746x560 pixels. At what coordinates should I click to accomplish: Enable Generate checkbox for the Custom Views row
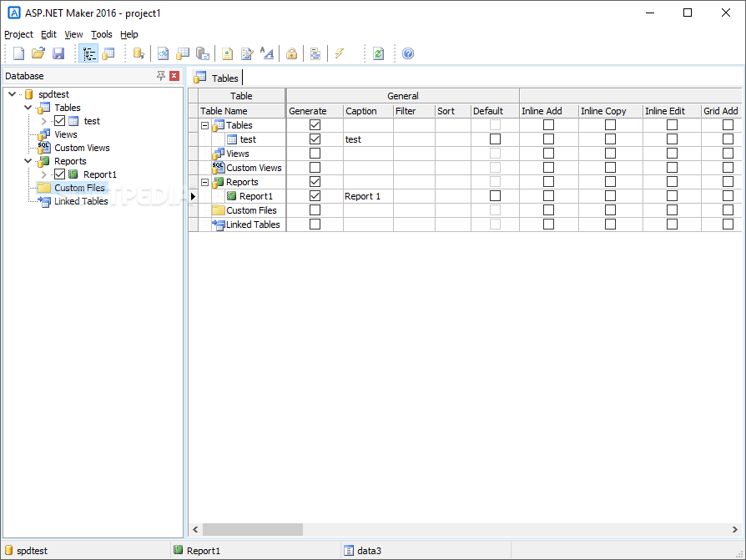[x=315, y=168]
